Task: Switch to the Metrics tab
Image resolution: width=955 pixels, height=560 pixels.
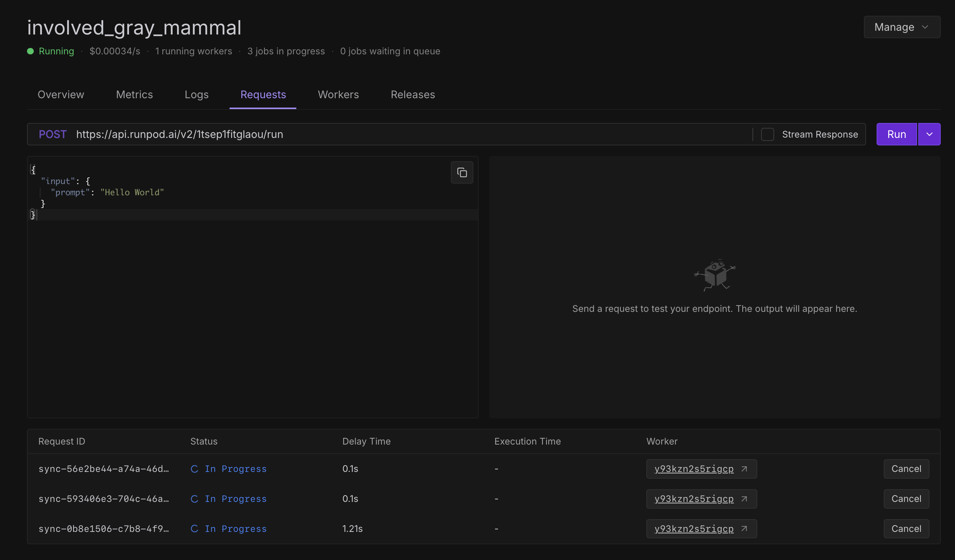Action: point(134,95)
